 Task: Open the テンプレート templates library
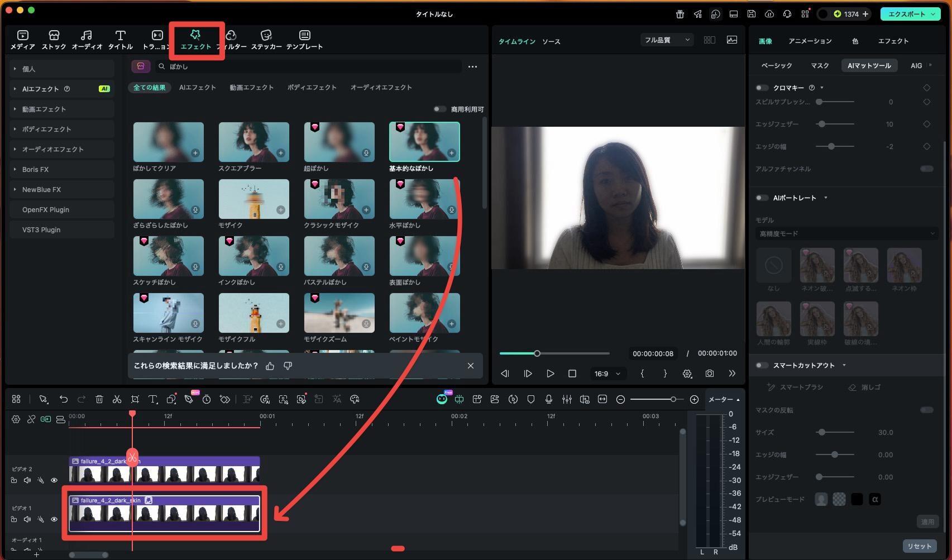click(x=304, y=40)
